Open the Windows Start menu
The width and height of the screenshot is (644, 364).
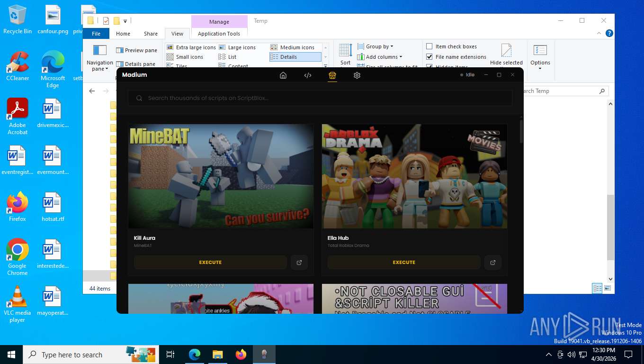11,355
